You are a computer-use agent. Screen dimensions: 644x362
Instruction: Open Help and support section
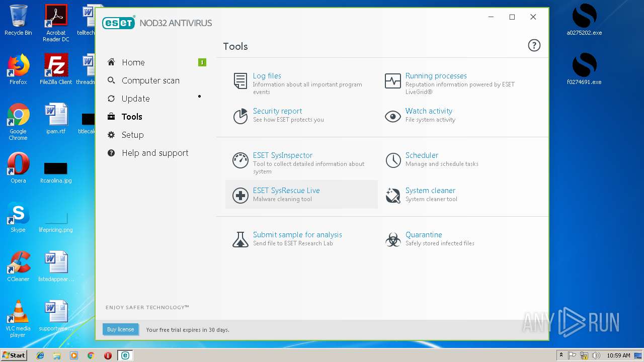pos(155,153)
